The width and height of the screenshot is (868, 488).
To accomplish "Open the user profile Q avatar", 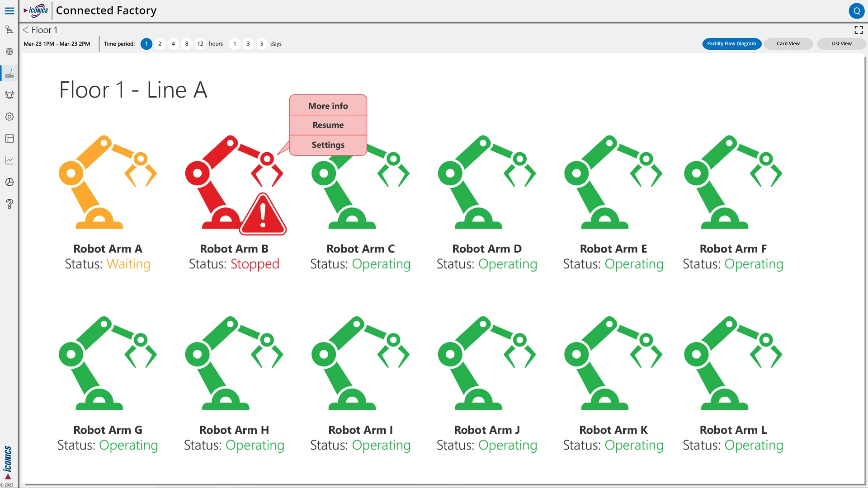I will pos(856,11).
